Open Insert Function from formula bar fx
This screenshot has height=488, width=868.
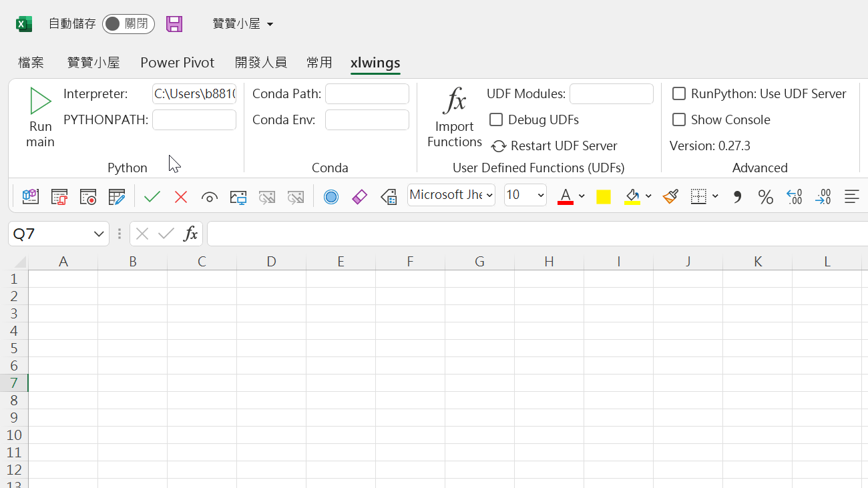[191, 234]
